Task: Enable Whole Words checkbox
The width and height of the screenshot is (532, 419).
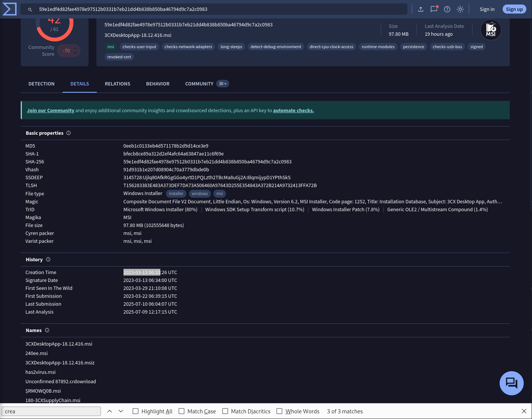Action: [279, 411]
